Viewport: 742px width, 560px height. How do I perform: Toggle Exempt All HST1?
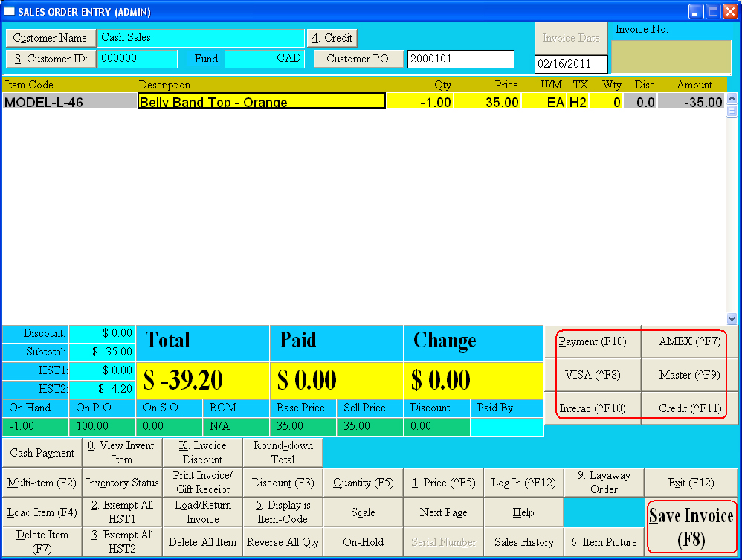pos(122,512)
